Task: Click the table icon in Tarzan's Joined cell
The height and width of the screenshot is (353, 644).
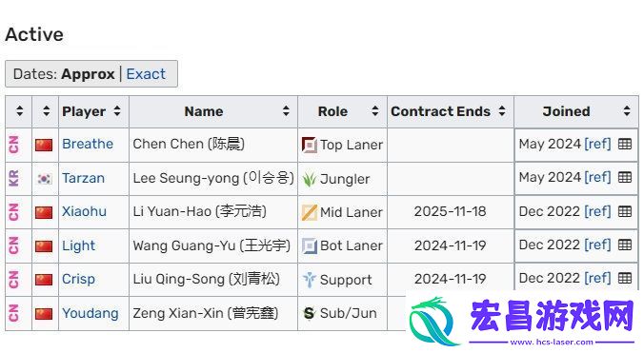Action: click(x=625, y=177)
